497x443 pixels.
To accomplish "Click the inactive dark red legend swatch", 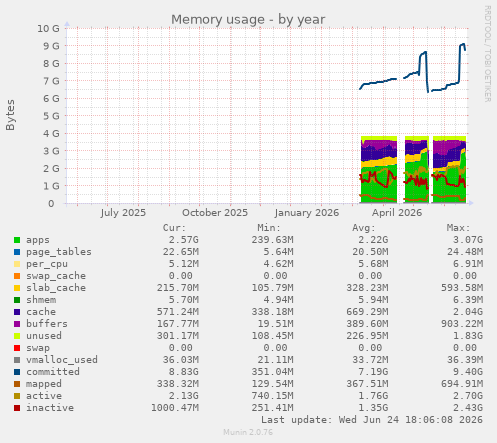I will pos(17,408).
